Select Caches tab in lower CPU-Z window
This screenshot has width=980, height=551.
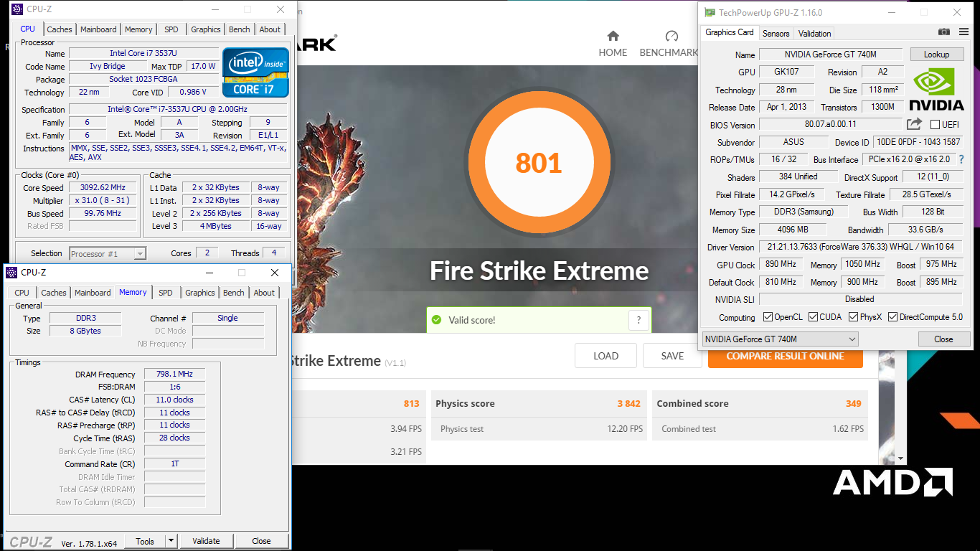[x=54, y=293]
